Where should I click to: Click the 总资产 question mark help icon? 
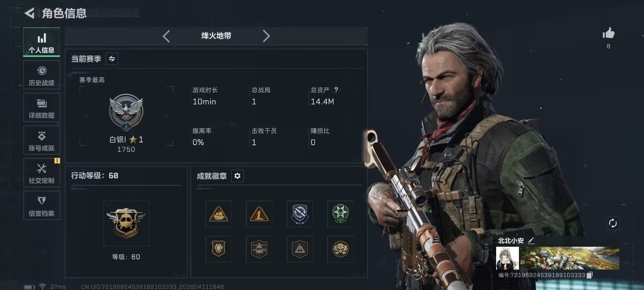coord(336,90)
